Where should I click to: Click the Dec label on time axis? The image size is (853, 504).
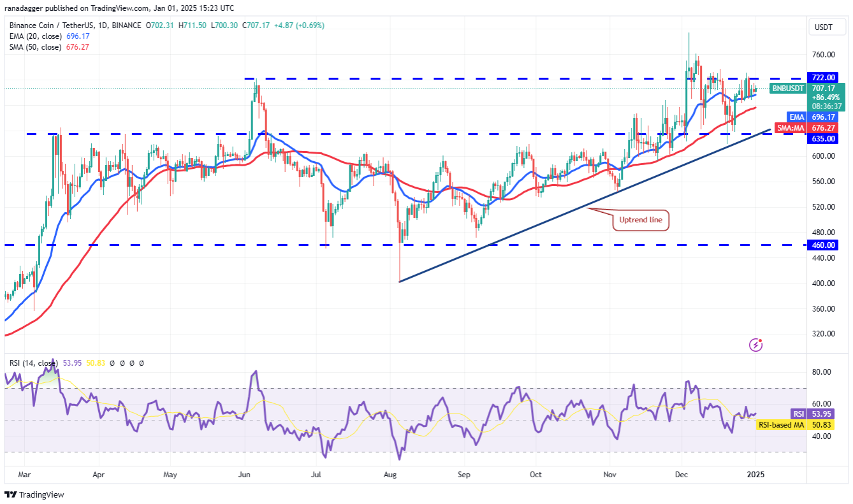pyautogui.click(x=681, y=475)
